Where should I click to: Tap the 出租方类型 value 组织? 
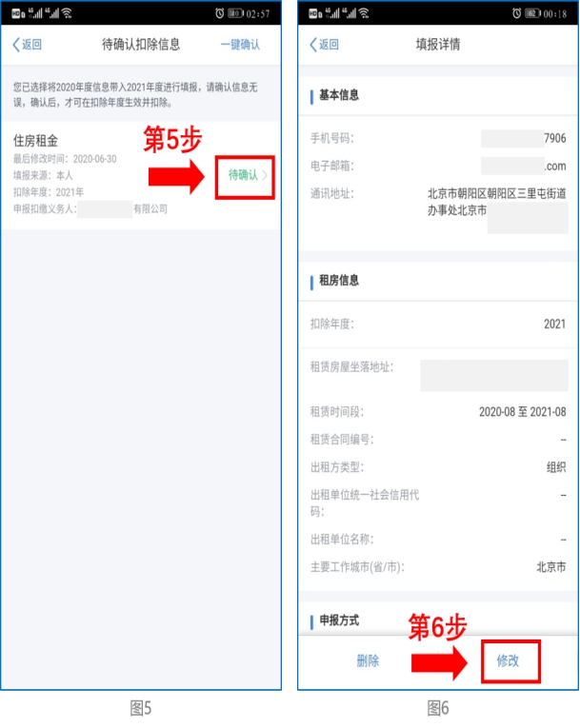(x=556, y=467)
